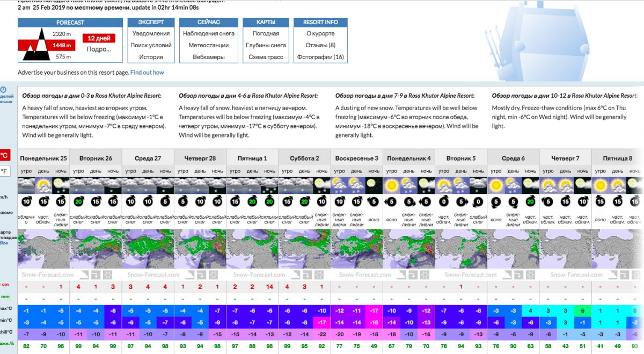Select the 575 m bottom elevation

click(x=63, y=56)
